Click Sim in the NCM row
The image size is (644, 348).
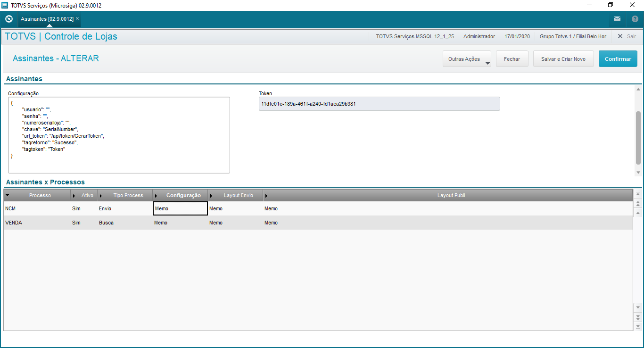coord(84,208)
